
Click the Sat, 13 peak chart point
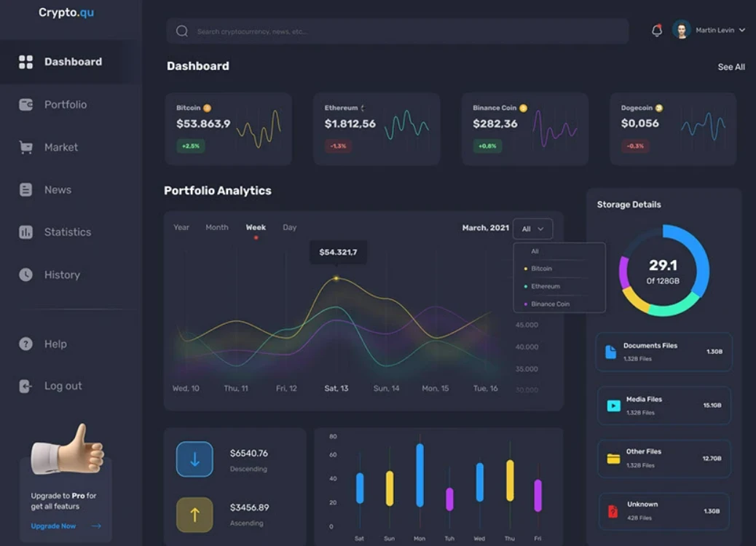pos(336,278)
